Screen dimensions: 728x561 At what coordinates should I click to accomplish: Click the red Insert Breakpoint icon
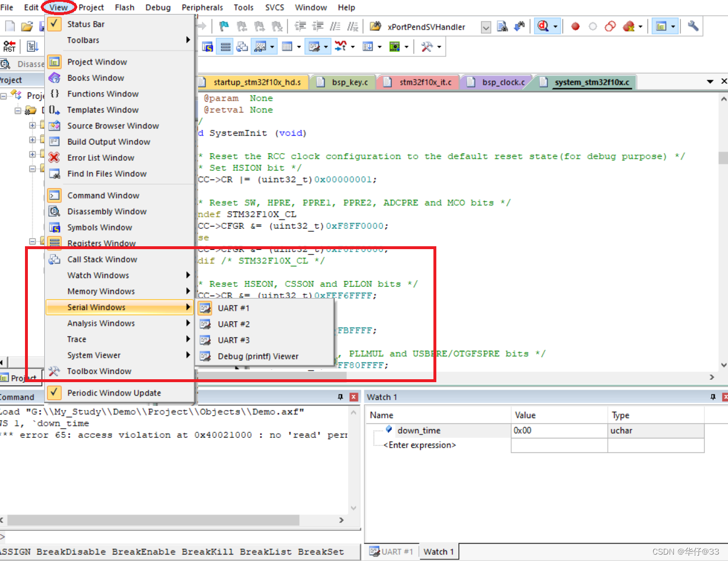pyautogui.click(x=575, y=26)
